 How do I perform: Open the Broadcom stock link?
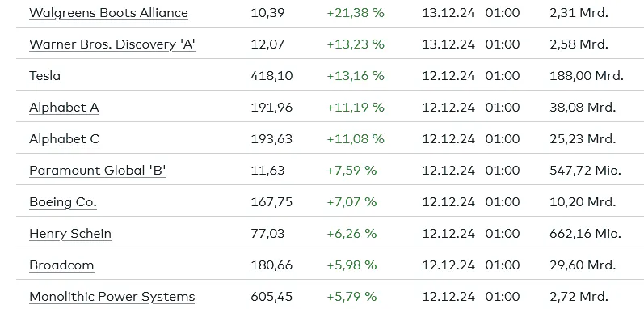click(x=61, y=265)
